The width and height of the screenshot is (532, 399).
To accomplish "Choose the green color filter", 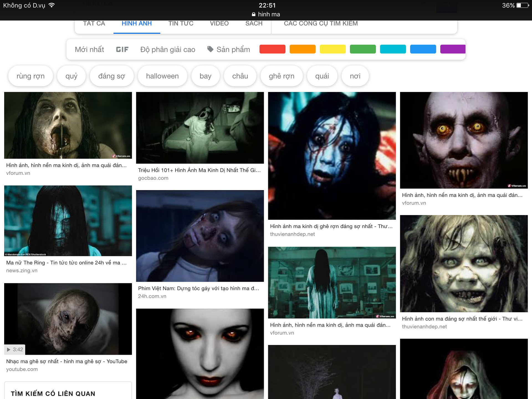I will click(x=363, y=49).
